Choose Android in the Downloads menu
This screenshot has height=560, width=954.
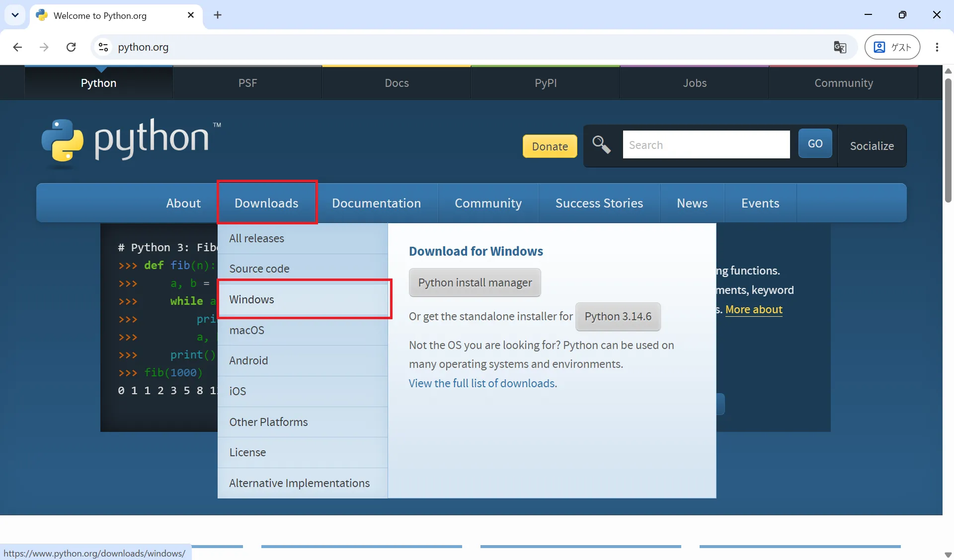coord(303,360)
